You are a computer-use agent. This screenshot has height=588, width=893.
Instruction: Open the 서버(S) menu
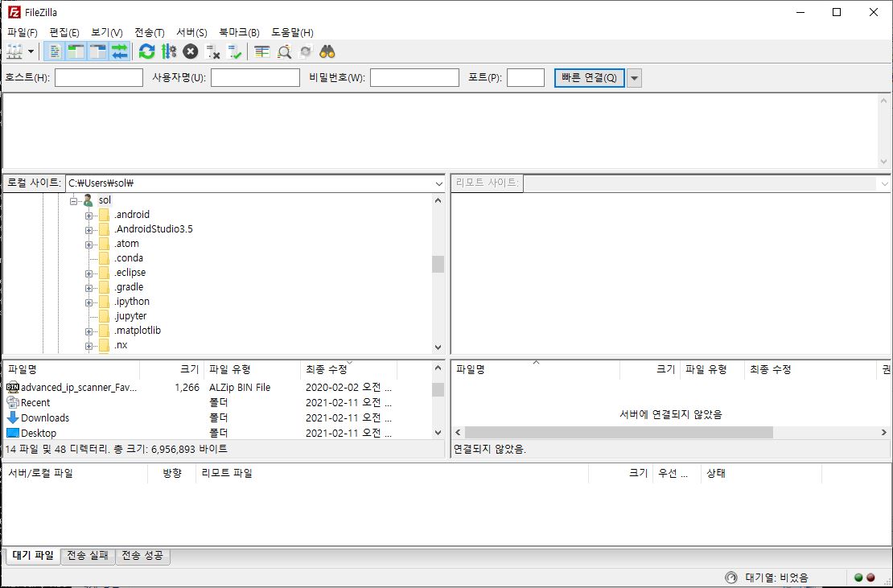pos(191,32)
